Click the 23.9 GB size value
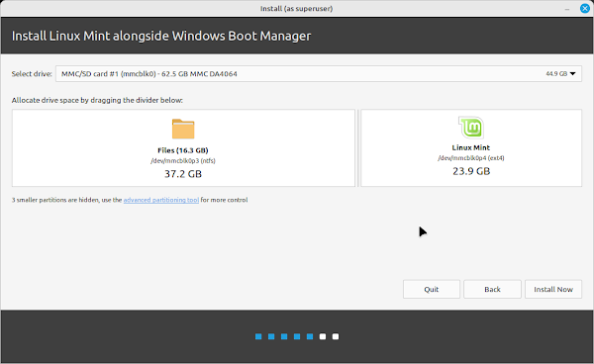 pyautogui.click(x=471, y=171)
